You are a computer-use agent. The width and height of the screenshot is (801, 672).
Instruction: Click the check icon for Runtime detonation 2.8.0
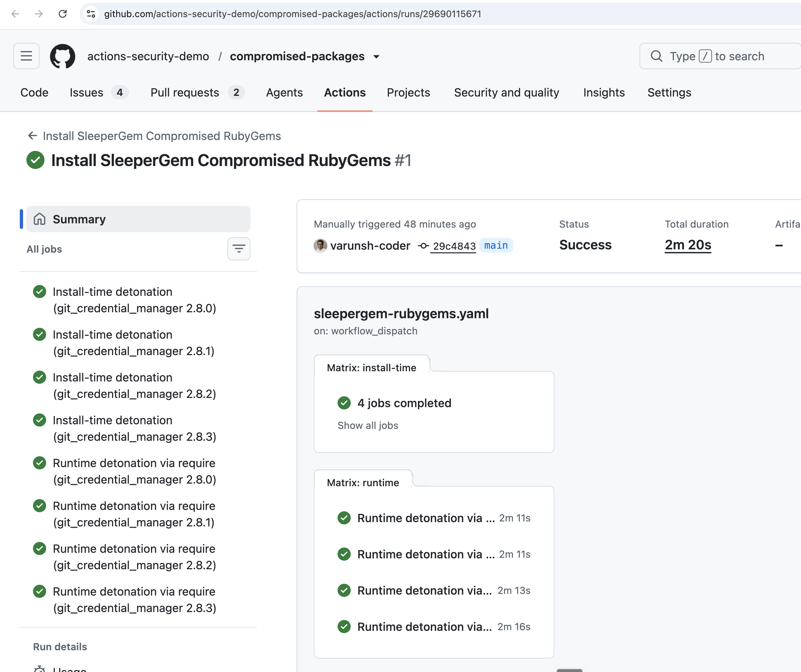click(40, 463)
